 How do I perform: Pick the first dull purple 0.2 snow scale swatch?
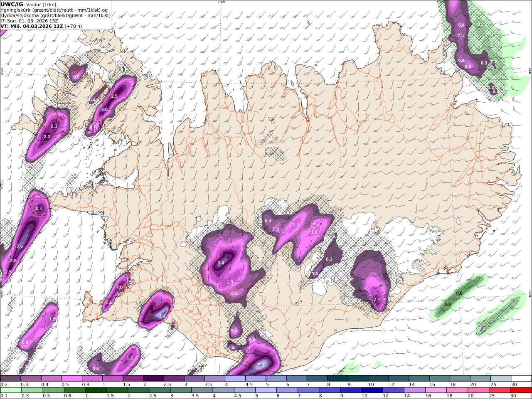pos(10,378)
